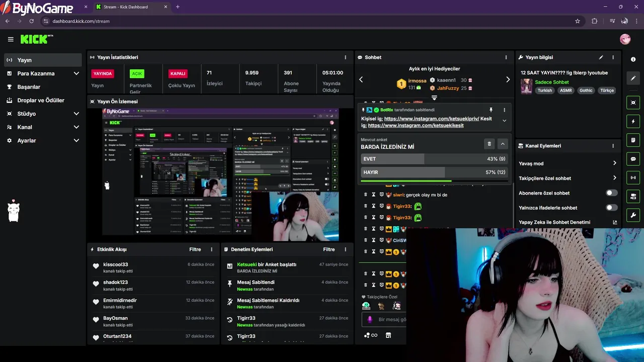Viewport: 644px width, 362px height.
Task: Click the broadcast signal icon in right sidebar
Action: [633, 177]
